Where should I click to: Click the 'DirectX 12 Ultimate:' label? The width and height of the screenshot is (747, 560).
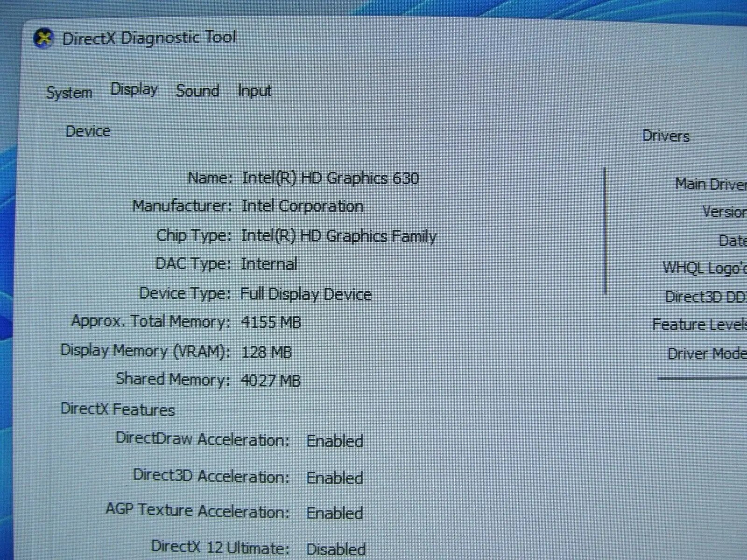(220, 547)
